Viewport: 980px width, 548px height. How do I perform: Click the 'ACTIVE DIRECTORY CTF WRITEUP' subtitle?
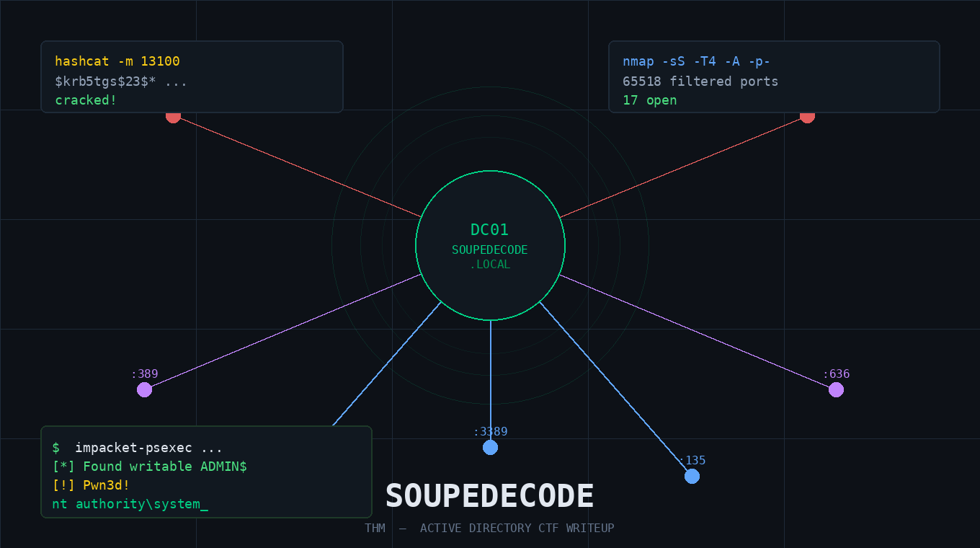pos(517,529)
